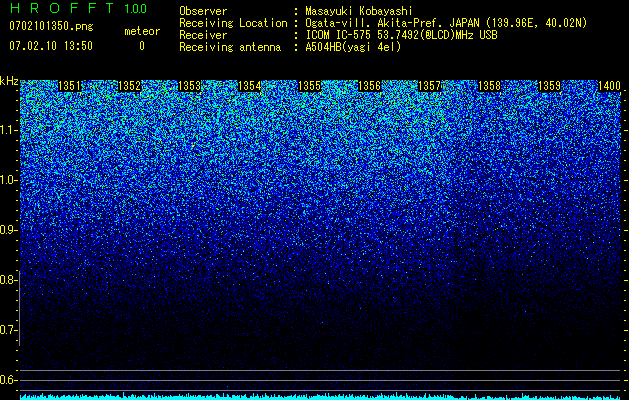Click the 1354 time marker
The height and width of the screenshot is (400, 629).
pos(250,86)
